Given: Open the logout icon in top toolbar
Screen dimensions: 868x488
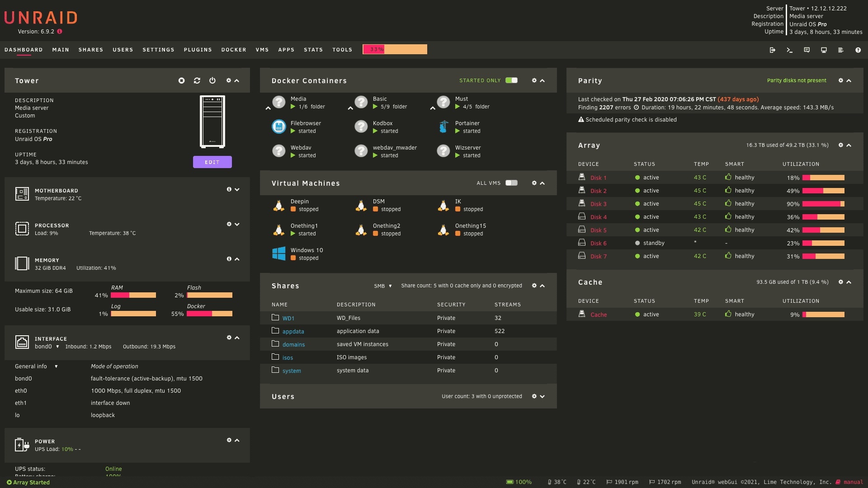Looking at the screenshot, I should 772,50.
